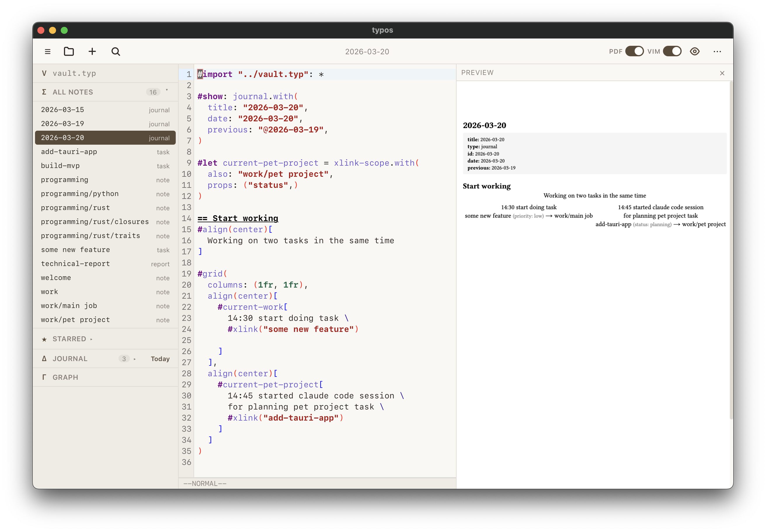Viewport: 766px width, 532px height.
Task: Click the V icon next to vault.typ
Action: [x=44, y=73]
